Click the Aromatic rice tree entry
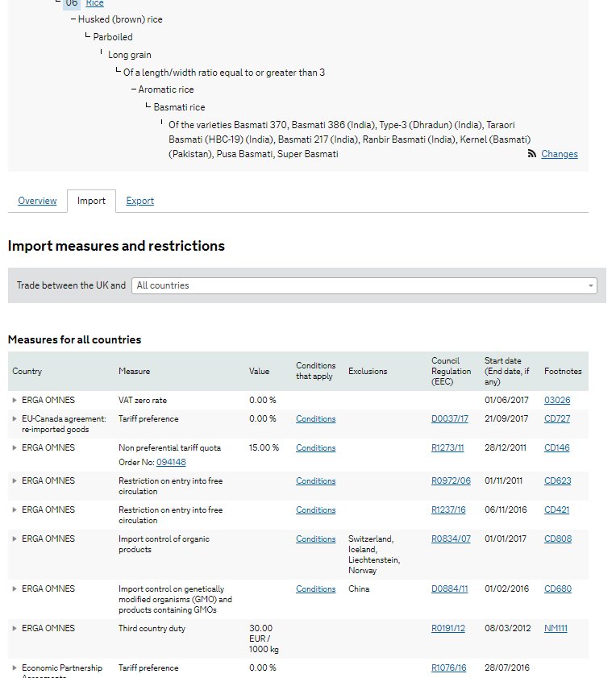Screen dimensions: 616x678 point(165,89)
